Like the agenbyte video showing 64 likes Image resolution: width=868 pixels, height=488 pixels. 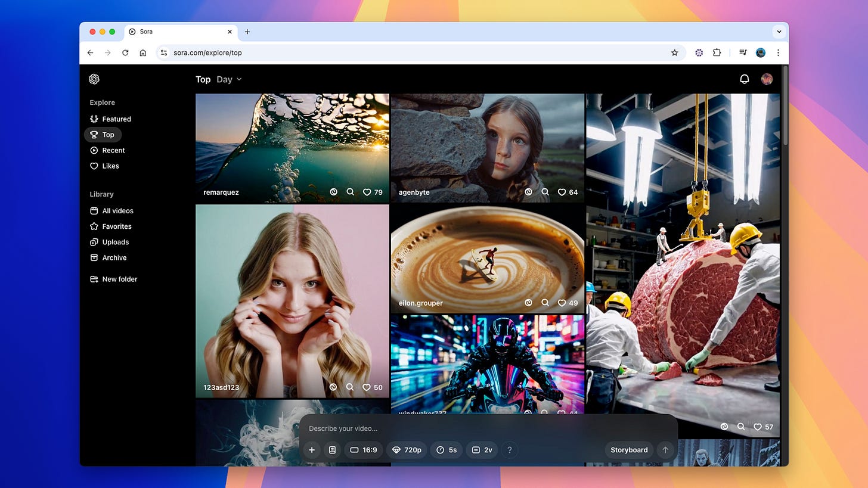click(561, 192)
